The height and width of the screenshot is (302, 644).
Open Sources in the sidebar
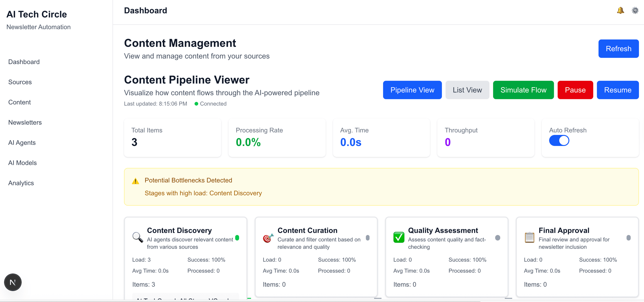pos(20,82)
